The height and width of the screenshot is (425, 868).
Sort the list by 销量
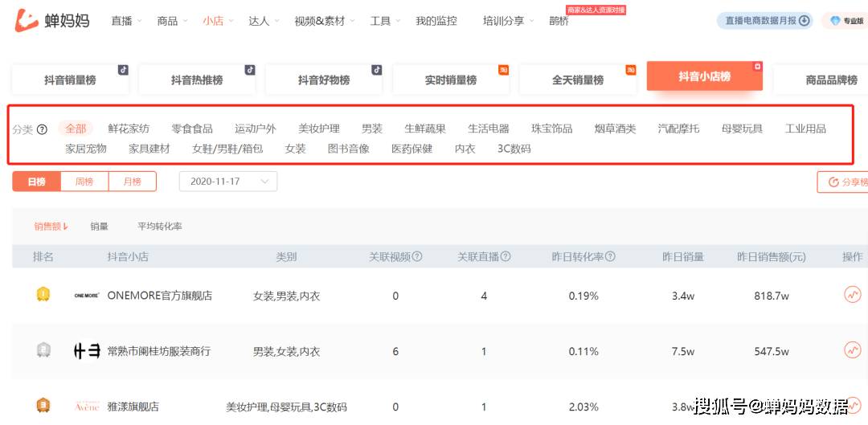point(99,227)
